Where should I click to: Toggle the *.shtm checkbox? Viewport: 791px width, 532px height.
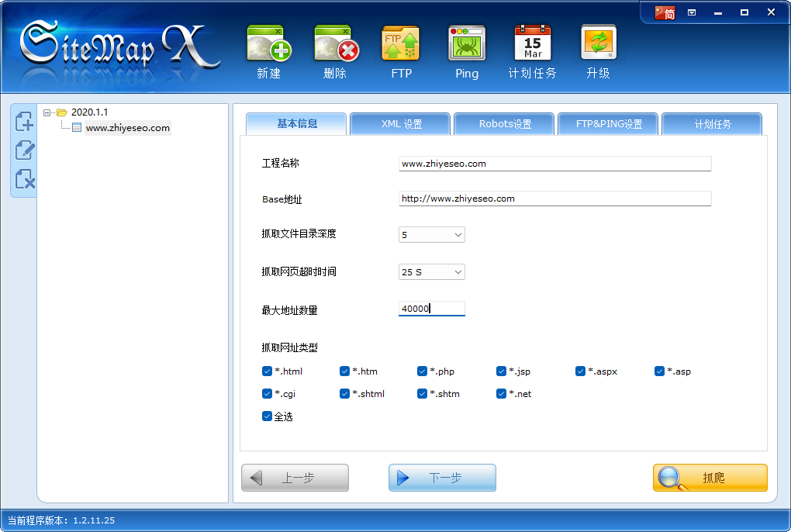click(x=422, y=393)
